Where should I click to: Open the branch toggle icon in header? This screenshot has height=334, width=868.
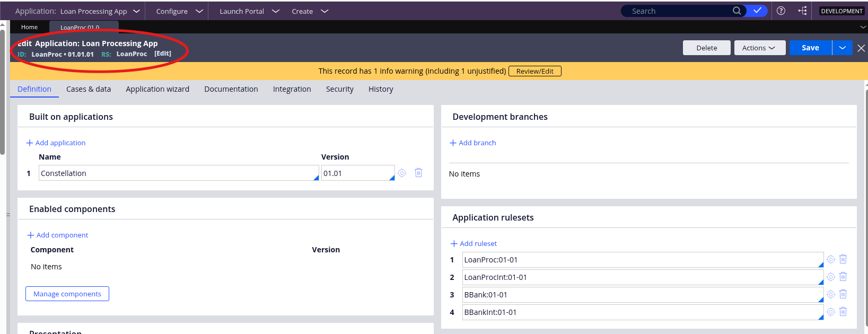pyautogui.click(x=802, y=11)
